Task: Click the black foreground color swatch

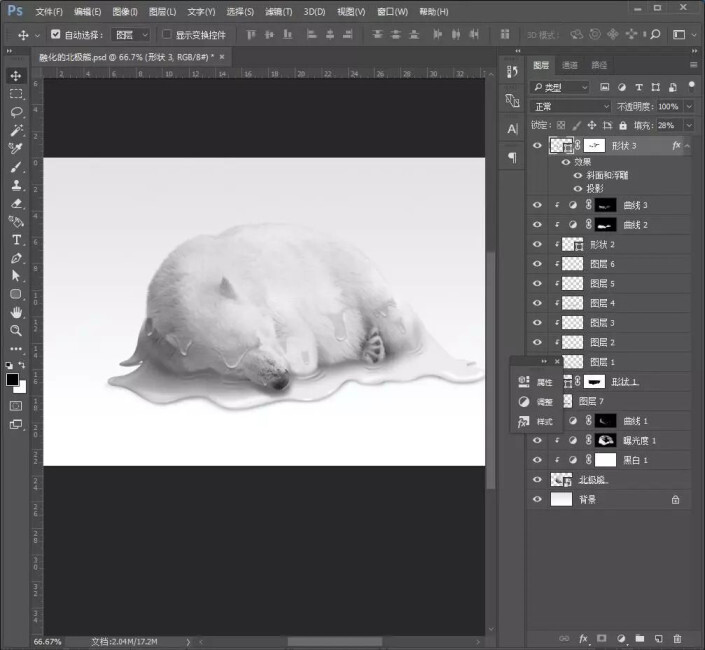Action: click(13, 379)
